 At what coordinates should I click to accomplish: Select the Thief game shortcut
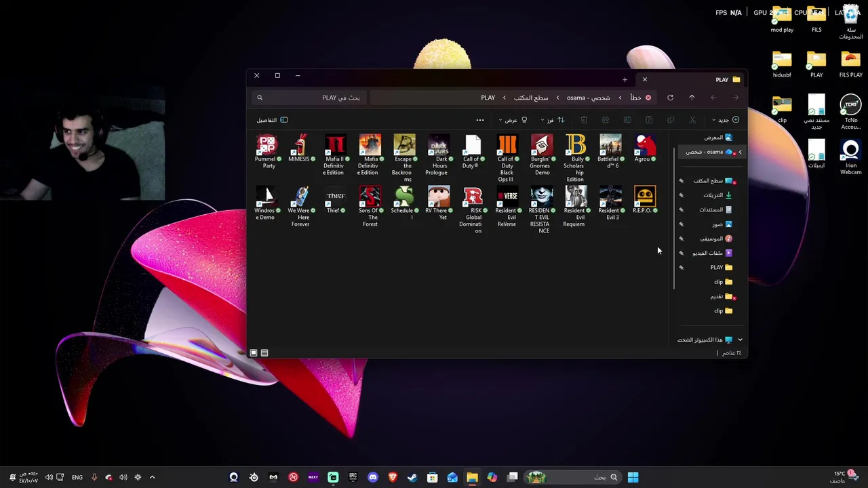click(x=336, y=199)
